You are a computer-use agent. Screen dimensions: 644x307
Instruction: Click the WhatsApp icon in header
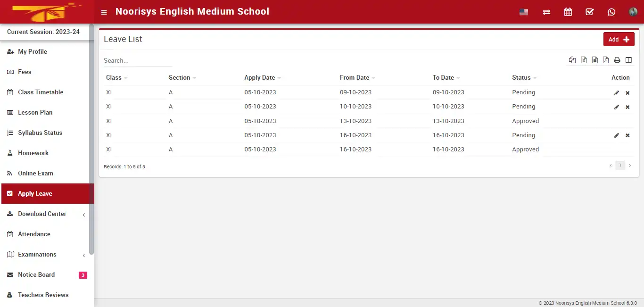[611, 12]
